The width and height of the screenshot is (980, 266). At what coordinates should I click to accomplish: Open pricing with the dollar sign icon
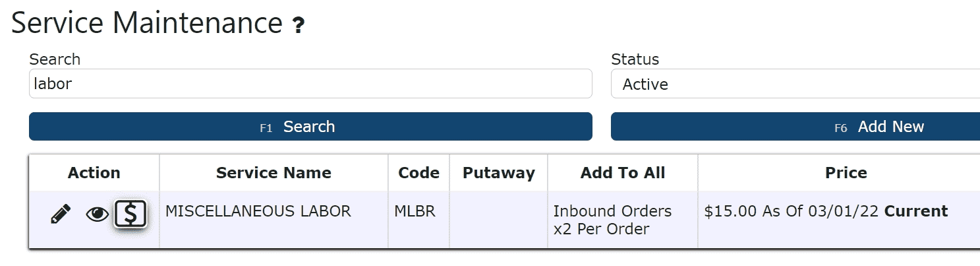pyautogui.click(x=130, y=214)
